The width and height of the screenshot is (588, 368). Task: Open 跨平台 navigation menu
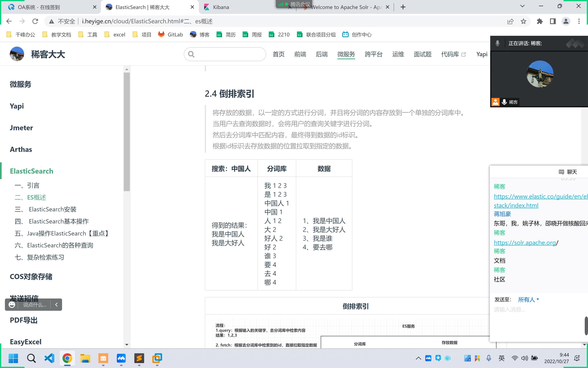coord(374,54)
